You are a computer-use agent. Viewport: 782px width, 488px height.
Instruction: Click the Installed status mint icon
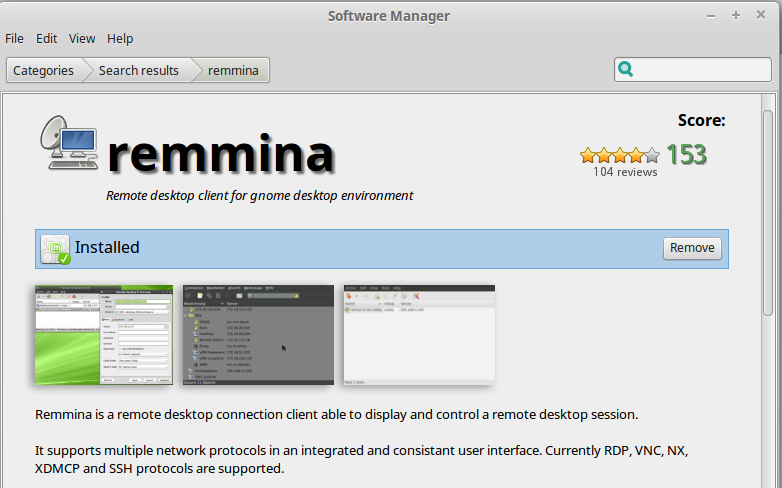tap(55, 249)
